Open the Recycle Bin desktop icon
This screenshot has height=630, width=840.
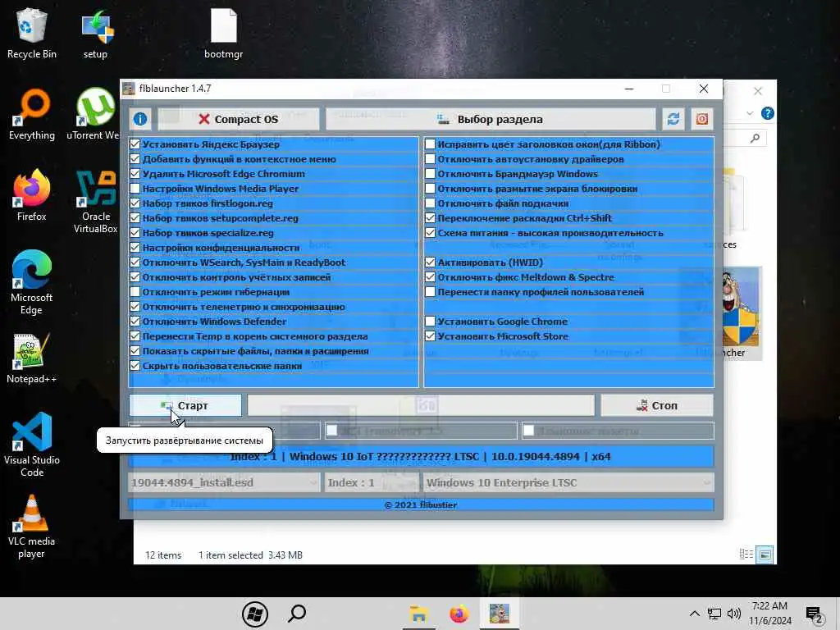32,33
